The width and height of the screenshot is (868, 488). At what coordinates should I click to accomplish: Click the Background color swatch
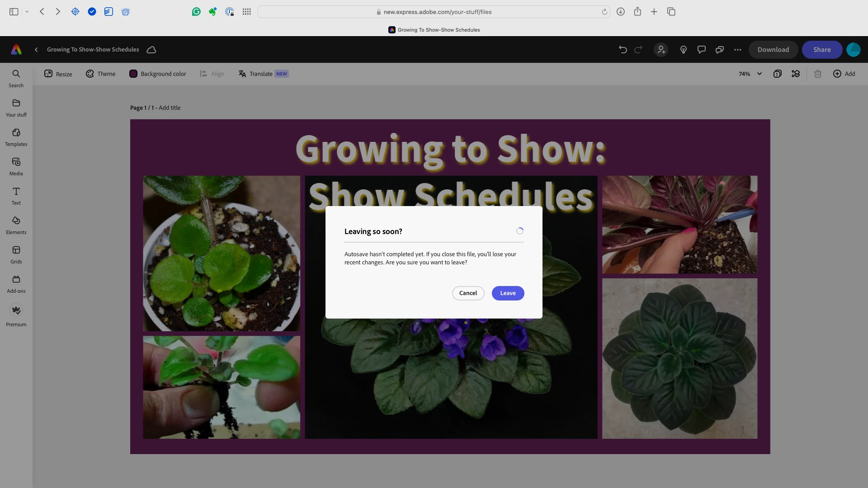[x=133, y=74]
